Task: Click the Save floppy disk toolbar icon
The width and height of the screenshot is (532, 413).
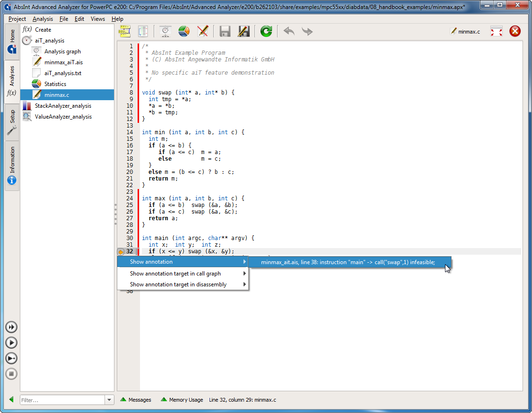Action: pyautogui.click(x=225, y=31)
